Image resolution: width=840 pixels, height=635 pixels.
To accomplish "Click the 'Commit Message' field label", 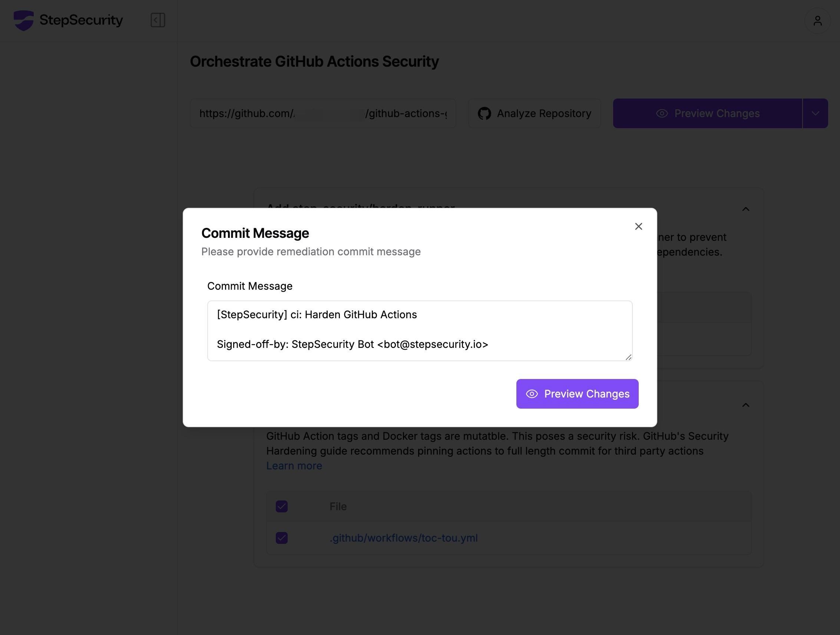I will (x=250, y=286).
